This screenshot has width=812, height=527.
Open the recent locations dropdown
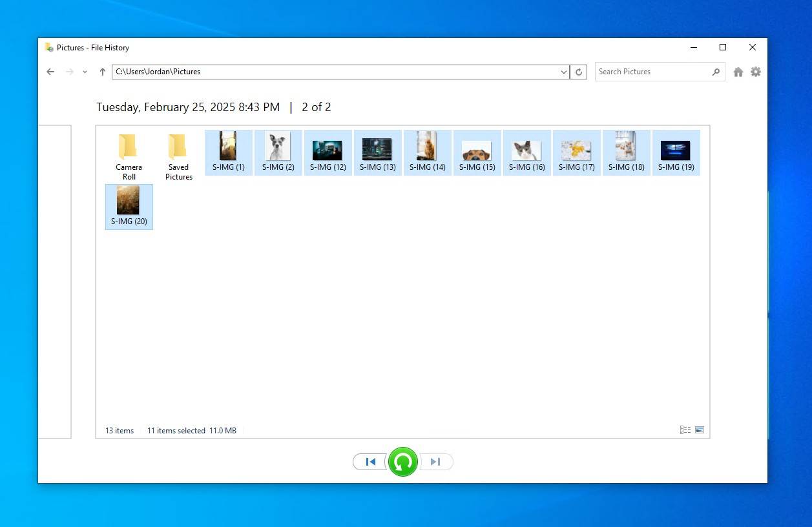click(x=85, y=72)
